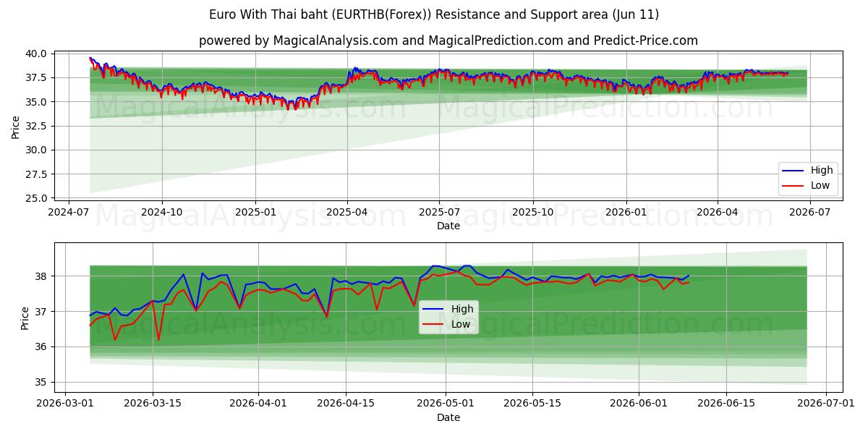Click the '38' tick on bottom chart

tap(43, 276)
